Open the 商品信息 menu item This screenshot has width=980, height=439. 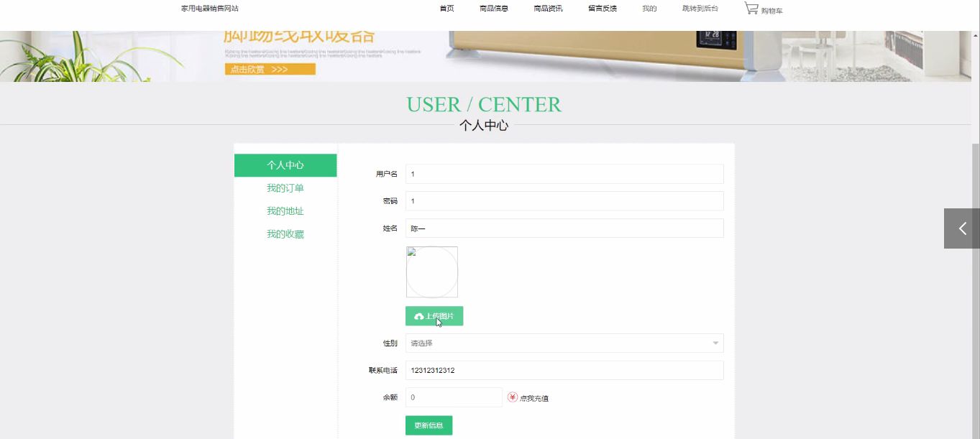coord(494,9)
